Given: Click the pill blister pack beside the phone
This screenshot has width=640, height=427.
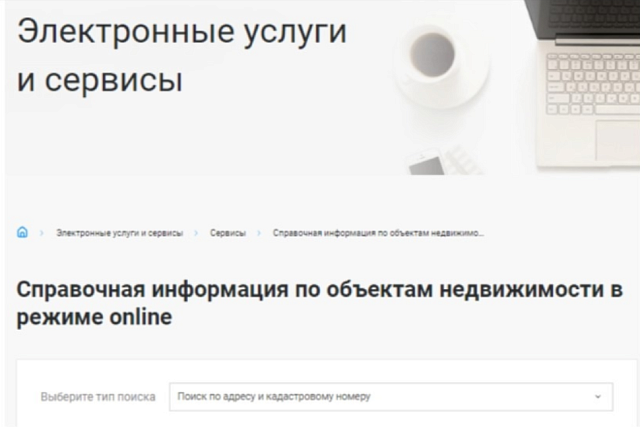Looking at the screenshot, I should tap(461, 157).
